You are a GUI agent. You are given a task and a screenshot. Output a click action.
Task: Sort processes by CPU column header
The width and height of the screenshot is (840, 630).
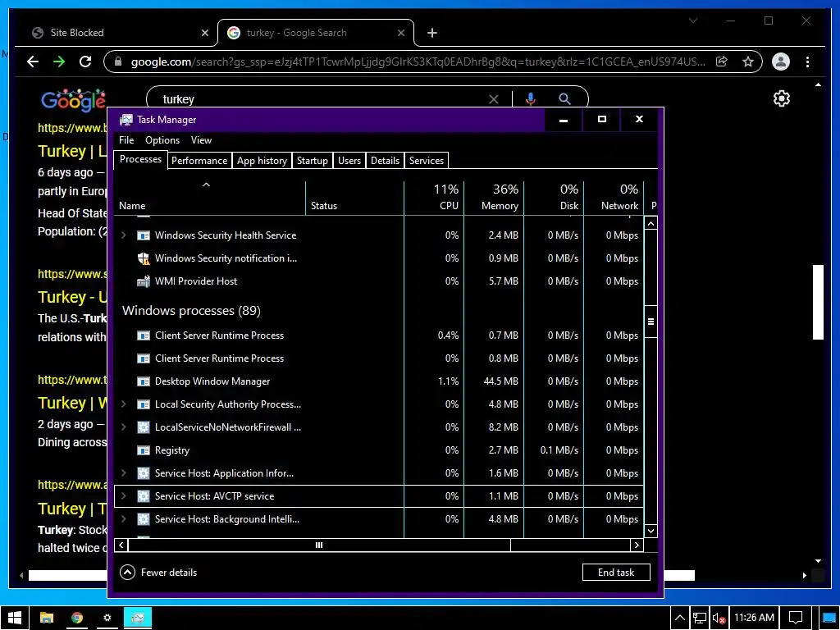click(x=434, y=198)
